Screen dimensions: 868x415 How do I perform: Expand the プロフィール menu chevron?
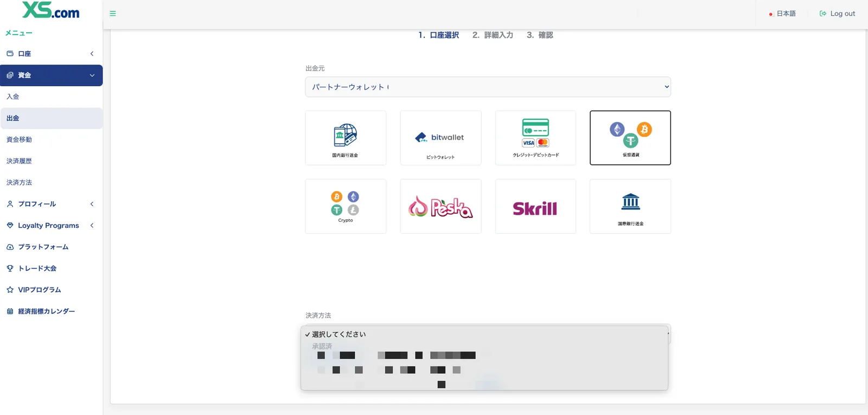(92, 204)
